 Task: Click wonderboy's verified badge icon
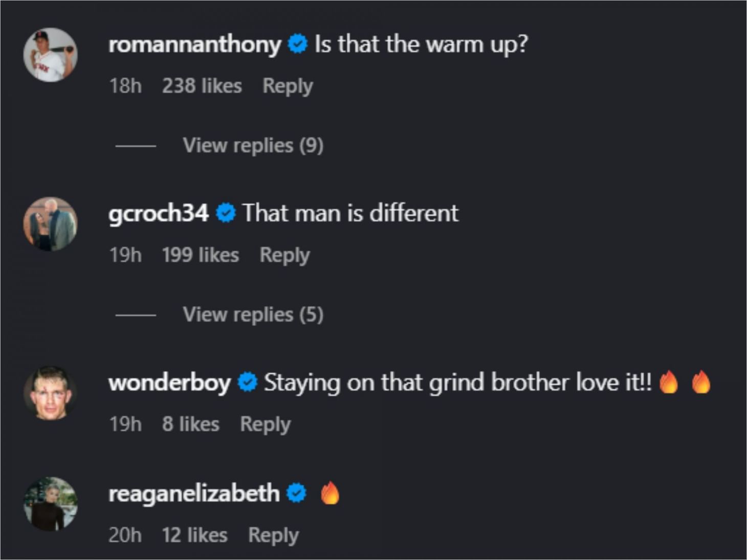[247, 381]
